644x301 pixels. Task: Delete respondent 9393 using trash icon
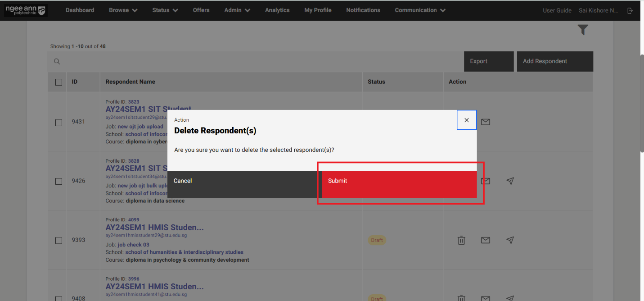tap(461, 240)
